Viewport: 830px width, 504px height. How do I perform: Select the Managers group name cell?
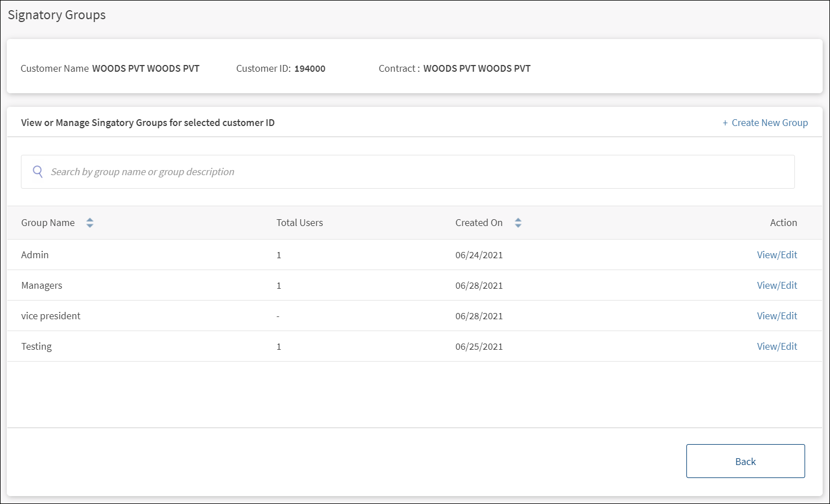[42, 285]
